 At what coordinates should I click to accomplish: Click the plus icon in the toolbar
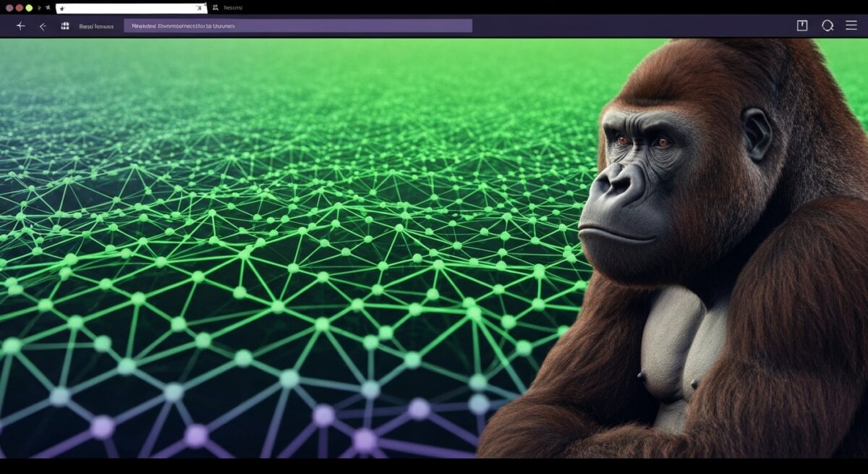pos(20,26)
